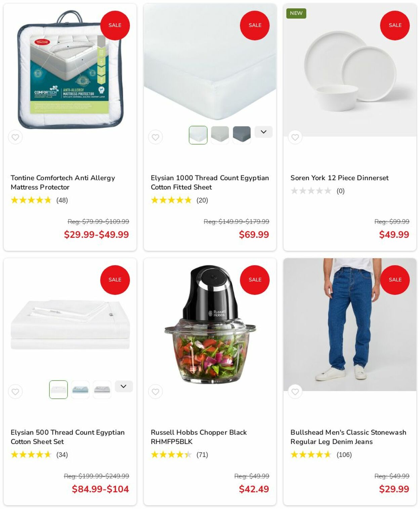Open Tontine Comfortech Anti Allergy Mattress Protector link

(x=63, y=183)
